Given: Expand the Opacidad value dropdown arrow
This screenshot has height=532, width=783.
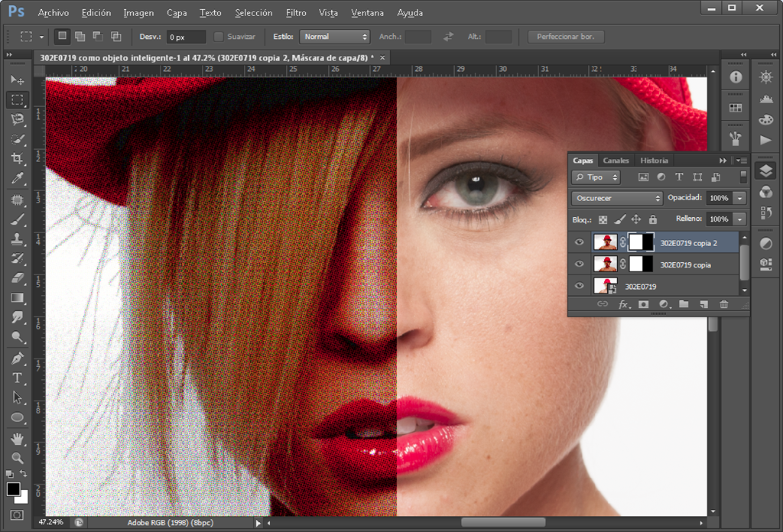Looking at the screenshot, I should [739, 198].
